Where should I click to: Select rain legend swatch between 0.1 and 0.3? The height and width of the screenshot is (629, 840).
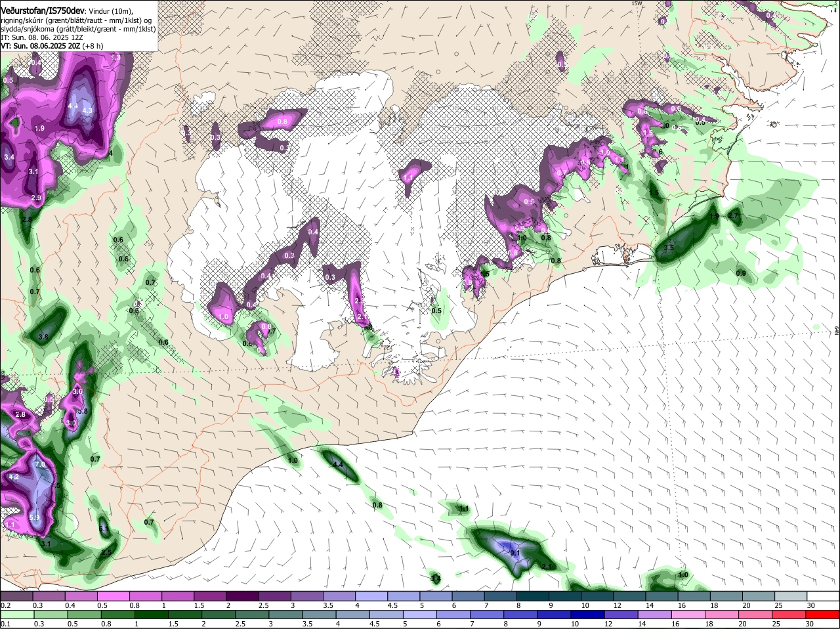16,615
